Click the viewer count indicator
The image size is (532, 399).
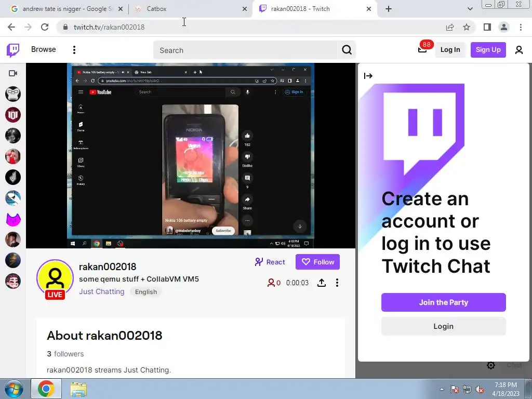point(274,283)
